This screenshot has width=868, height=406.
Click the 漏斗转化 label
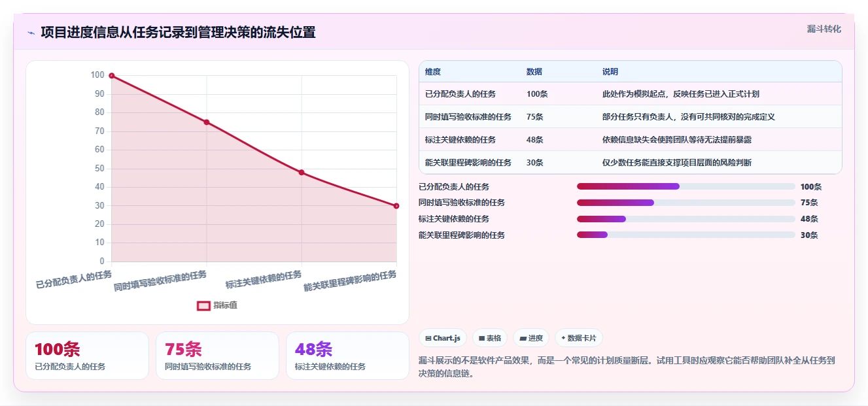(x=824, y=29)
